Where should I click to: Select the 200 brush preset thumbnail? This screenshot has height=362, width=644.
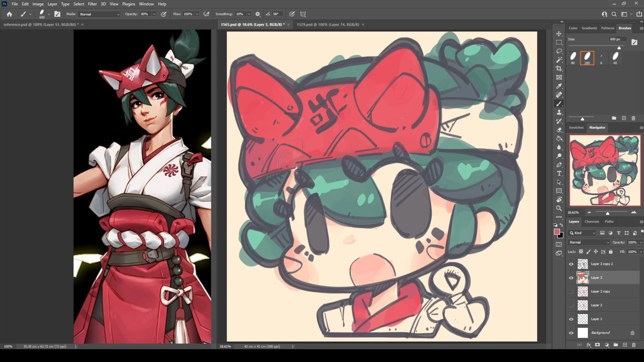point(587,58)
